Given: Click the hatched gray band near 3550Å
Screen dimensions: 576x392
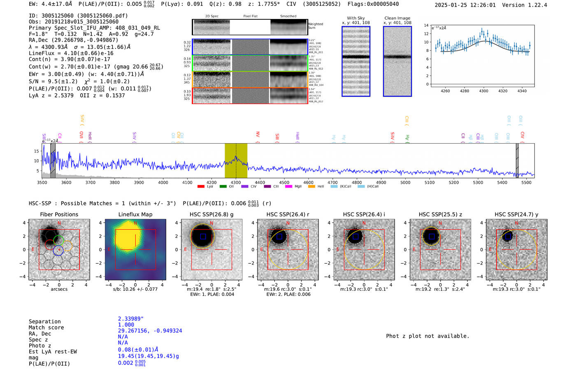Looking at the screenshot, I should click(x=53, y=160).
